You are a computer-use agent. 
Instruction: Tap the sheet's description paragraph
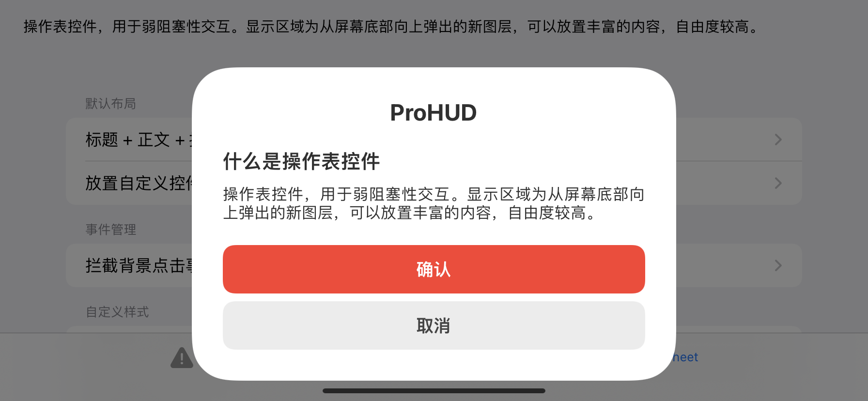point(434,203)
